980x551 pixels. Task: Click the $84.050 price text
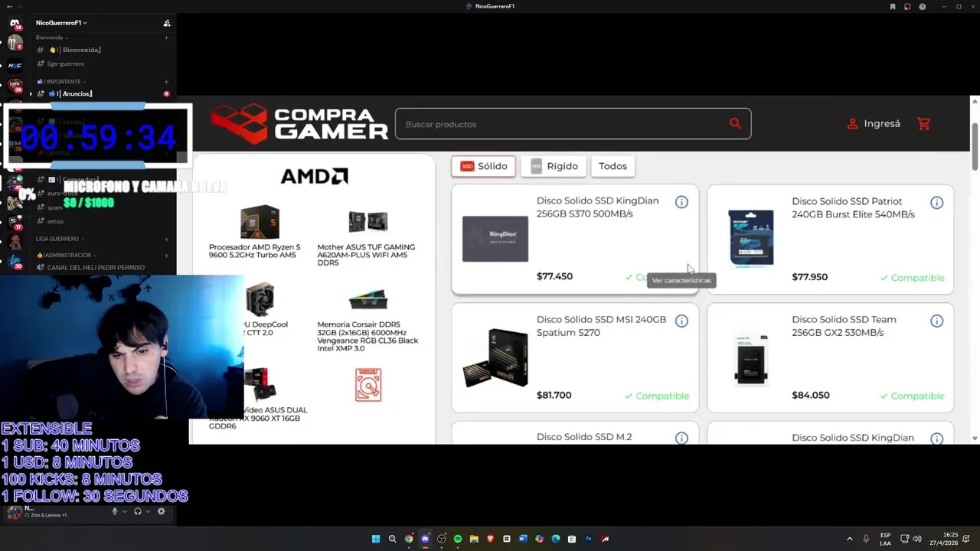pos(811,395)
